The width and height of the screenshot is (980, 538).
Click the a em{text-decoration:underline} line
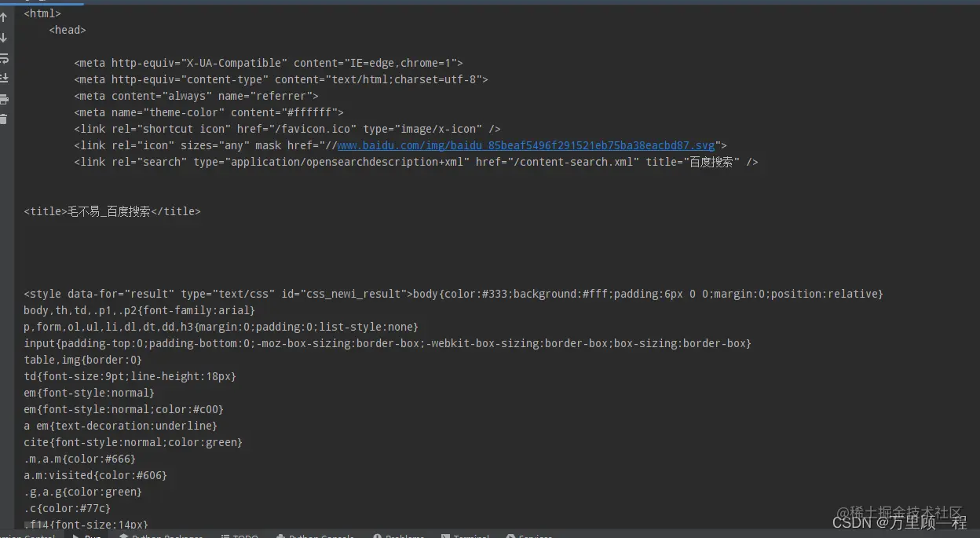pyautogui.click(x=121, y=426)
